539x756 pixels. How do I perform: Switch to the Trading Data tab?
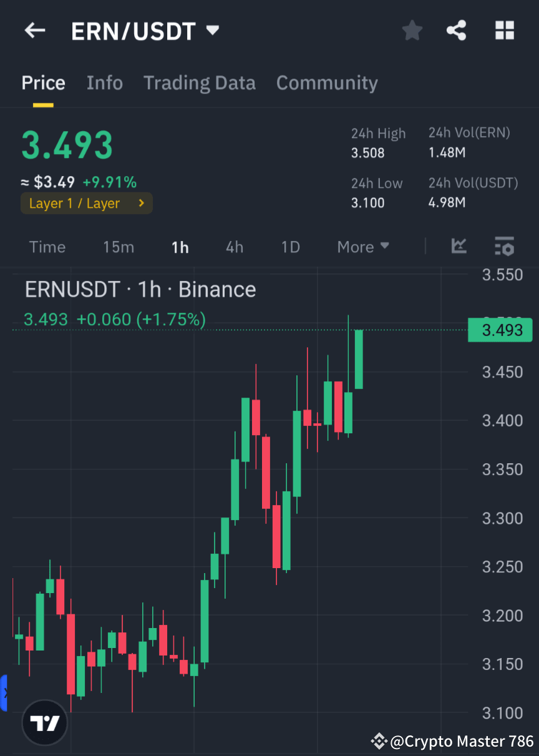200,82
